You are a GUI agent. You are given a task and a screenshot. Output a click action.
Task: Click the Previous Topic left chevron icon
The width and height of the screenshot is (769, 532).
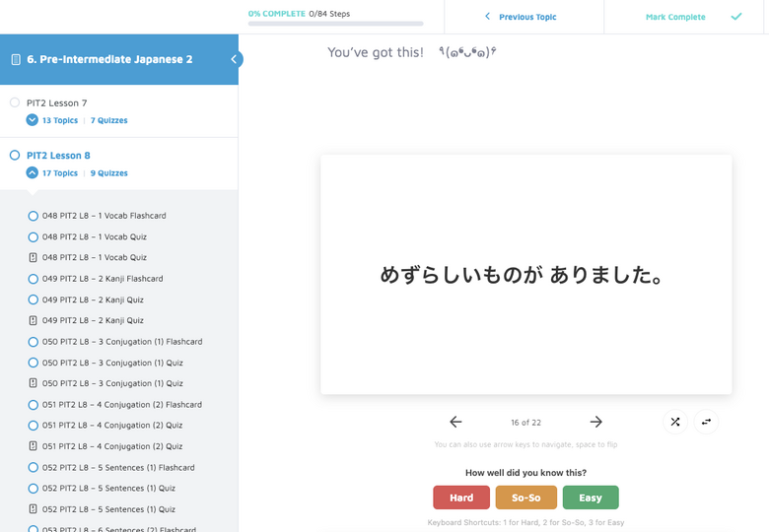click(x=487, y=17)
